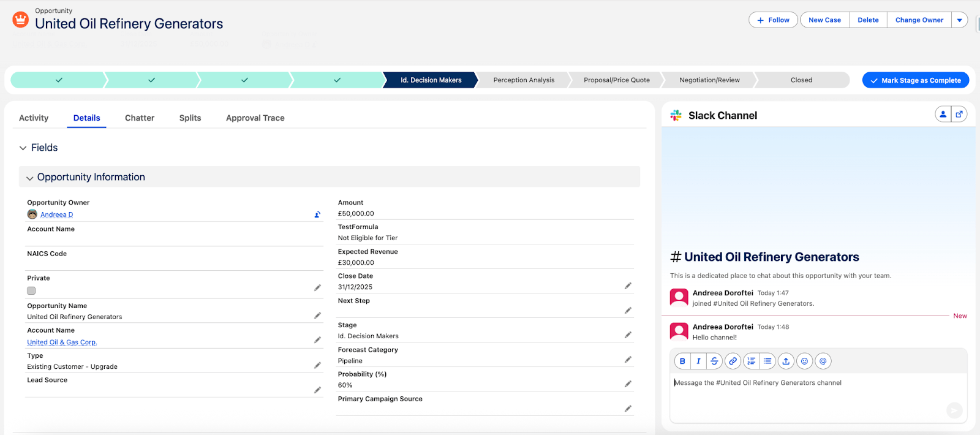Open the Andreea D owner link
The image size is (980, 435).
[56, 214]
